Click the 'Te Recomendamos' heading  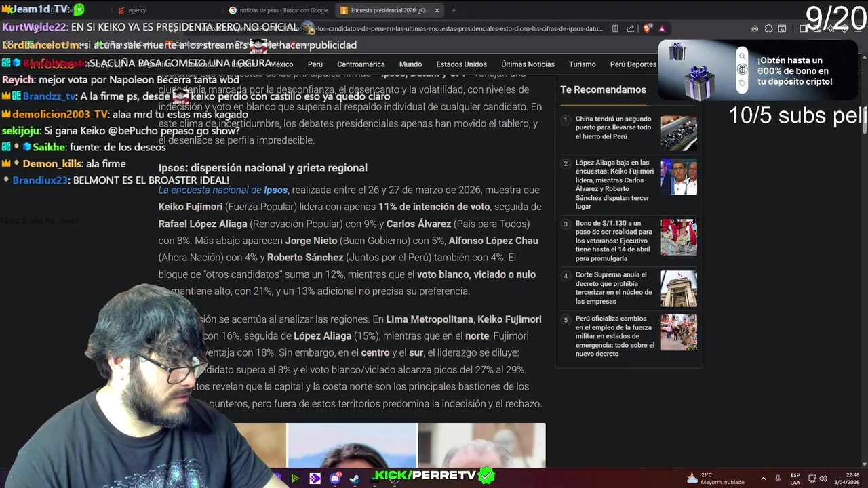[x=603, y=89]
